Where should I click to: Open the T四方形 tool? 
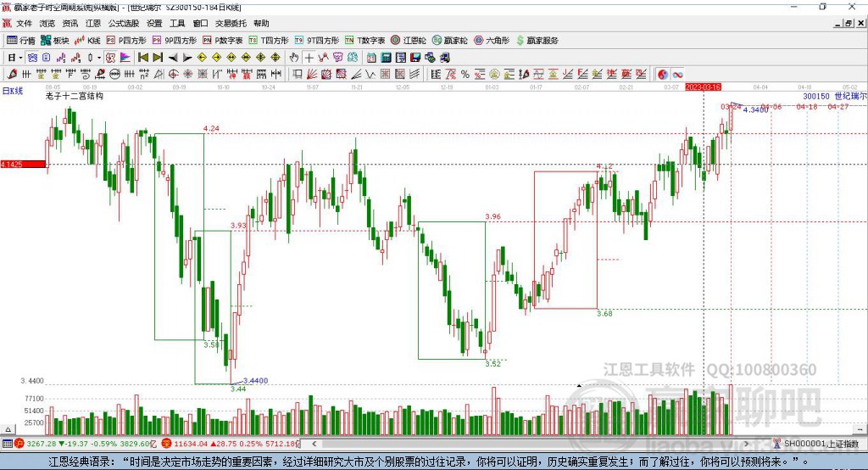(269, 41)
